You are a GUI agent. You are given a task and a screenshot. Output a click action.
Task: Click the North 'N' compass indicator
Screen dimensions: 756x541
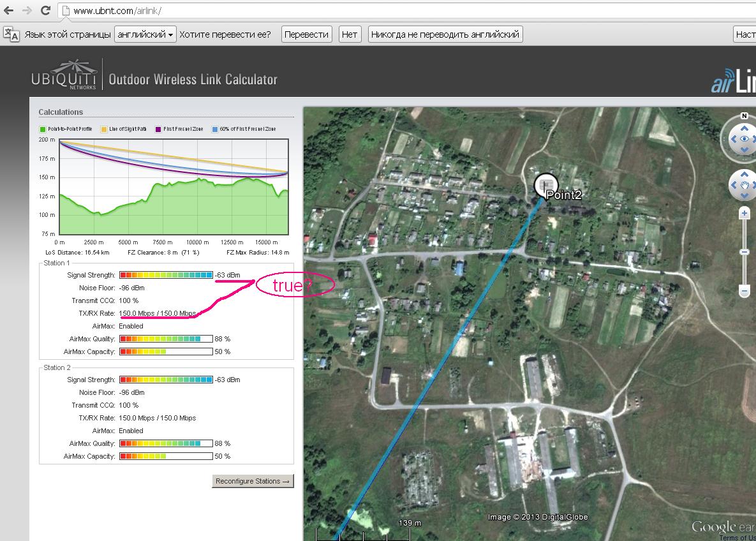pos(744,116)
